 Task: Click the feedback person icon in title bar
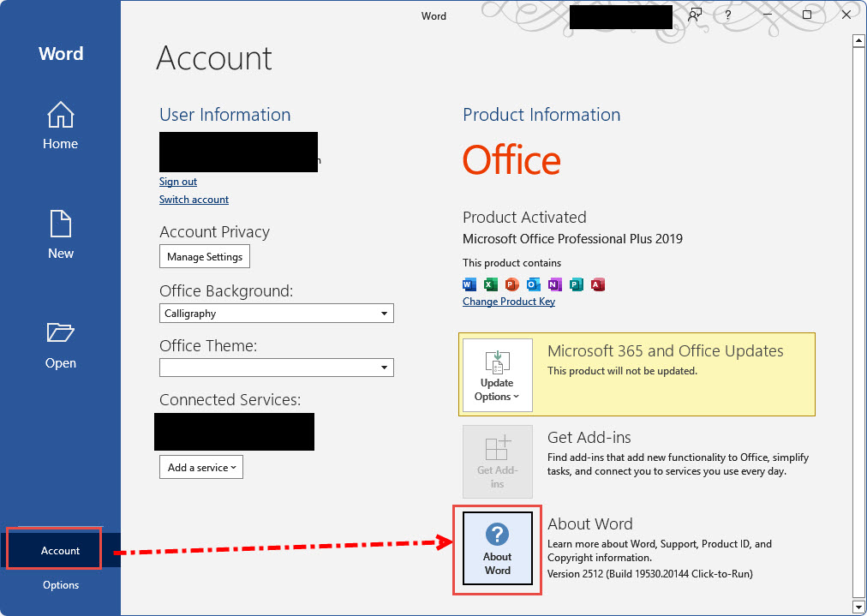pyautogui.click(x=695, y=15)
